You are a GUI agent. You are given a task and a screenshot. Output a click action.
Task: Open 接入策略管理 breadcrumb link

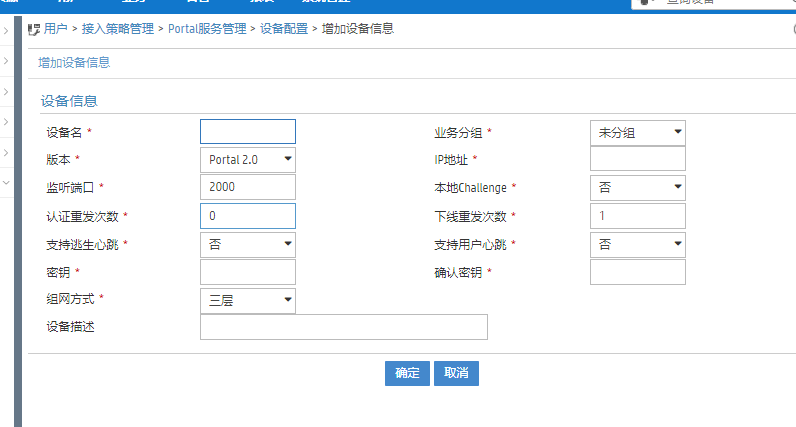(120, 30)
